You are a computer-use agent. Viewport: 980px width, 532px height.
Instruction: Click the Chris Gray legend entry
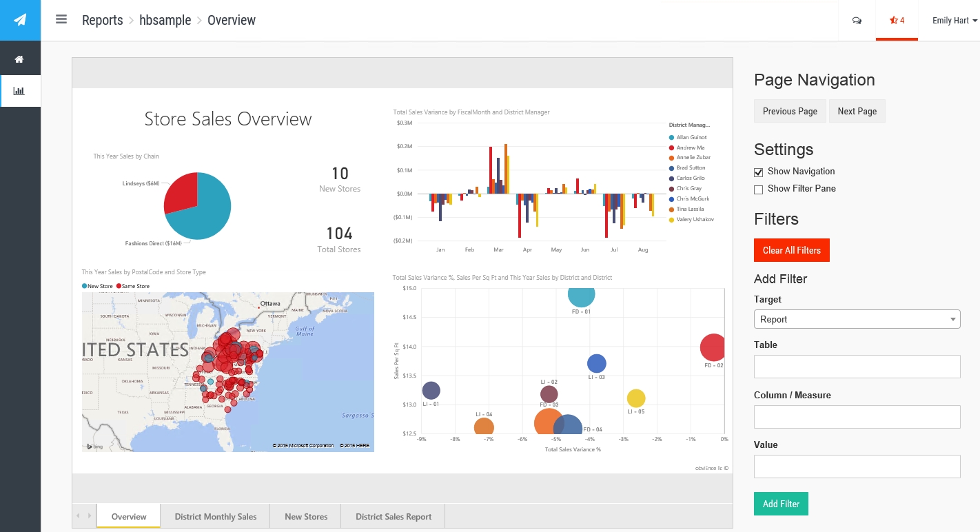pos(684,188)
